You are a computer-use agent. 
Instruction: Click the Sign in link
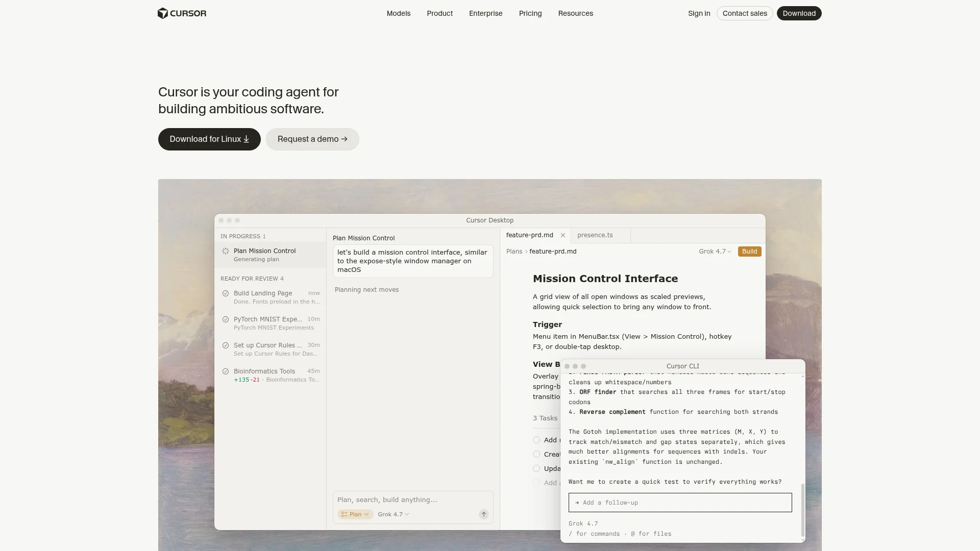coord(699,13)
